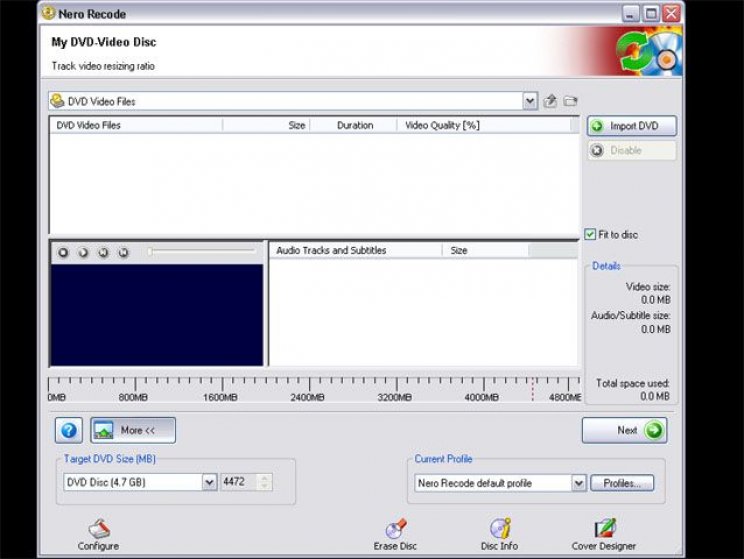The width and height of the screenshot is (744, 559).
Task: Sort by Size column in file list
Action: pos(266,125)
